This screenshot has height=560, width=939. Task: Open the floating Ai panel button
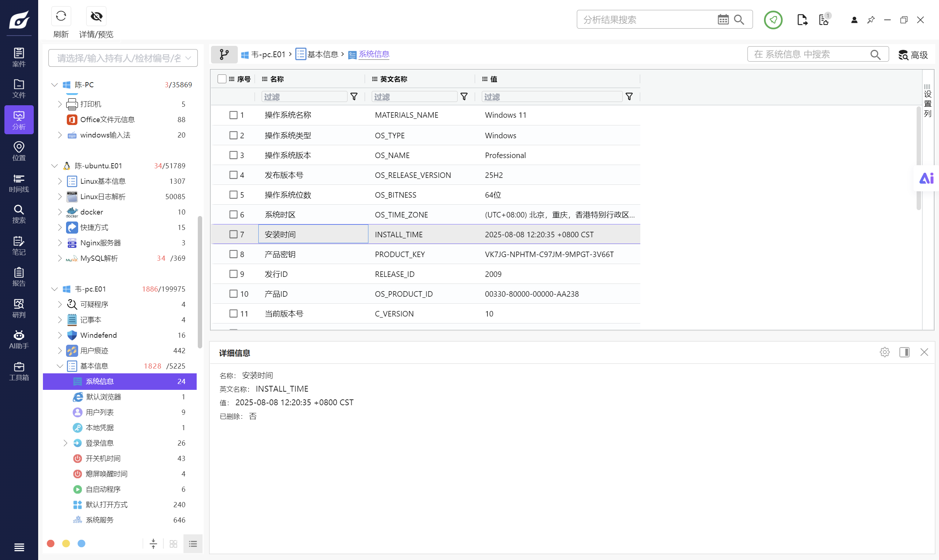[x=926, y=178]
